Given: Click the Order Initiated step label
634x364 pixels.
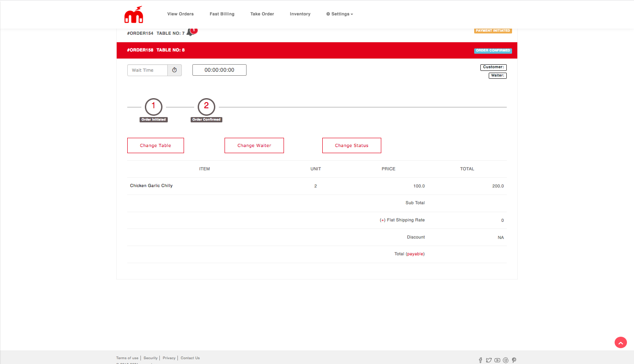Looking at the screenshot, I should [154, 120].
